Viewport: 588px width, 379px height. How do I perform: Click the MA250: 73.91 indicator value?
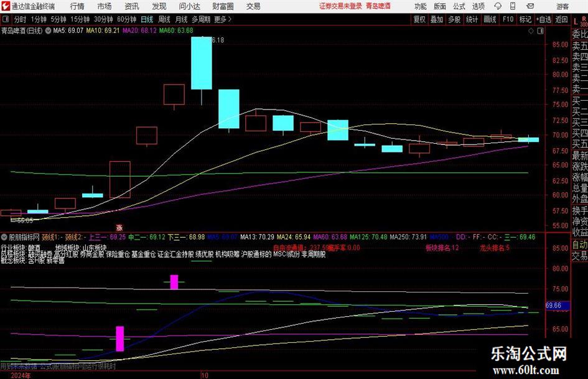408,236
